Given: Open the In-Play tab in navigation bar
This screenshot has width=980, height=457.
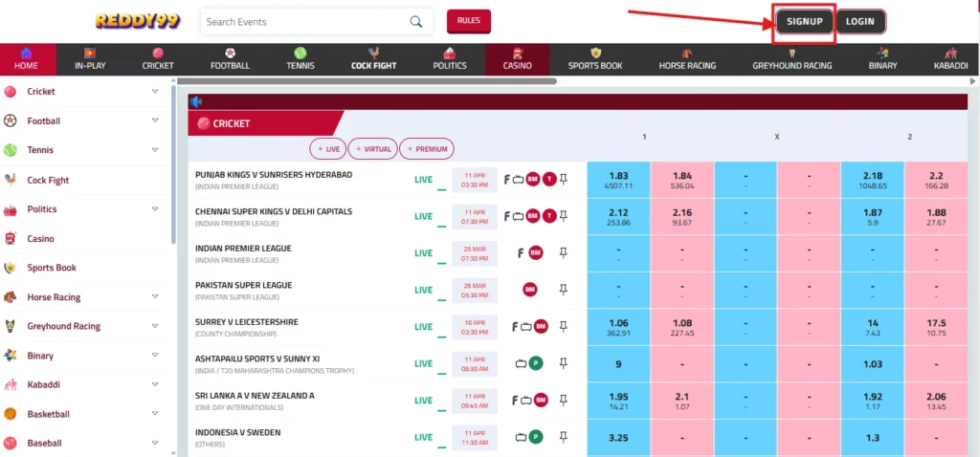Looking at the screenshot, I should coord(90,59).
